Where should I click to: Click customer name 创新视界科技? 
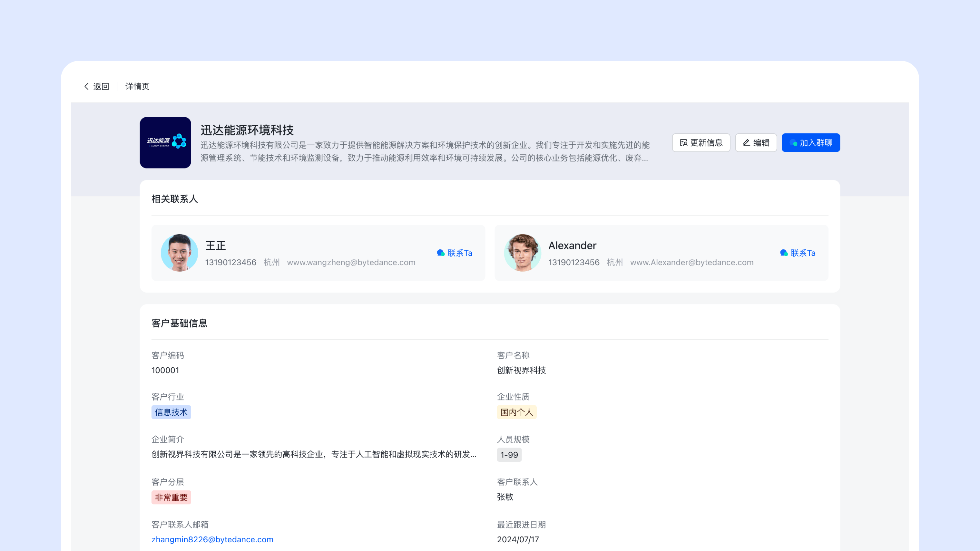[521, 370]
